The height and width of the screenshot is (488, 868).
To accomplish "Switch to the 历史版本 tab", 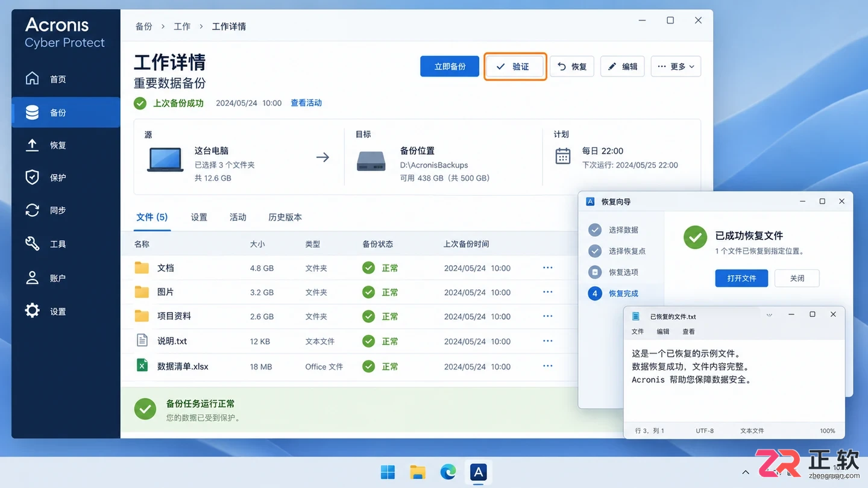I will click(285, 217).
